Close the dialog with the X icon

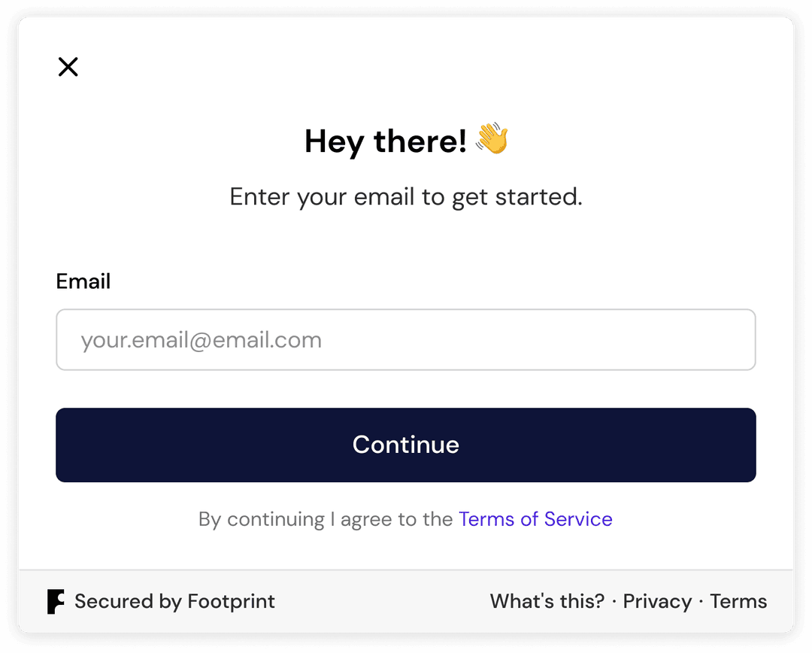pyautogui.click(x=68, y=67)
